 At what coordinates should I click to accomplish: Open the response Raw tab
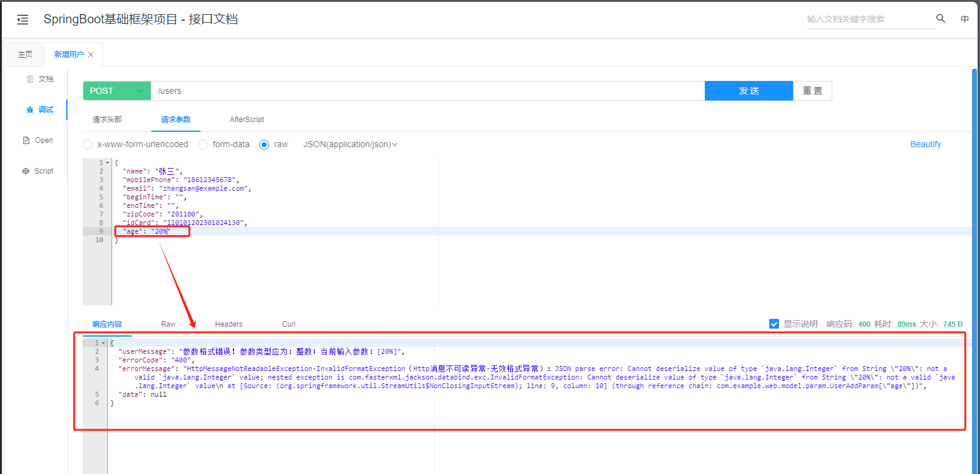click(169, 324)
